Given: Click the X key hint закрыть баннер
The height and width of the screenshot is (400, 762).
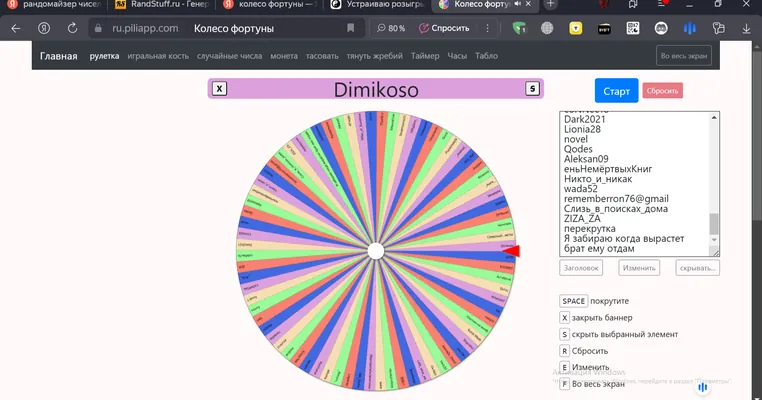Looking at the screenshot, I should [564, 317].
